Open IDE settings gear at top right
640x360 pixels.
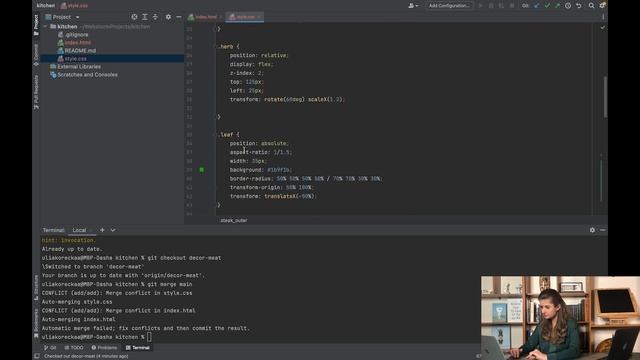(x=602, y=6)
